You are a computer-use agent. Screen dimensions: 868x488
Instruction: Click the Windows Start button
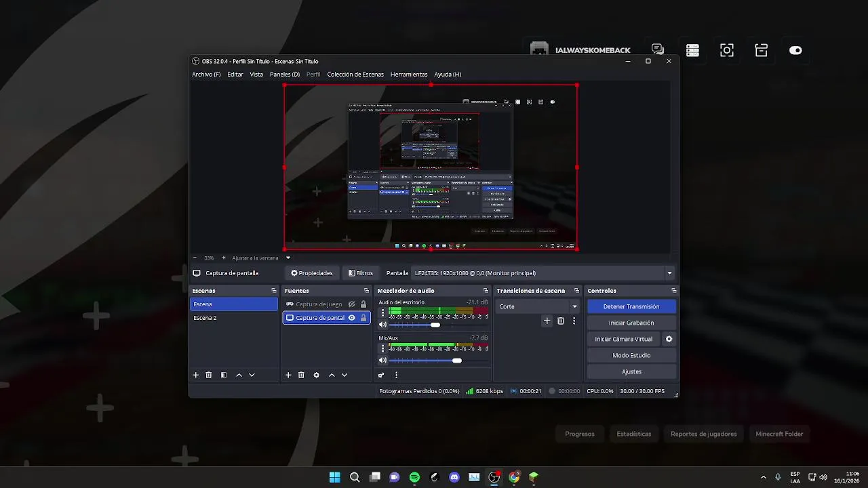pos(334,477)
